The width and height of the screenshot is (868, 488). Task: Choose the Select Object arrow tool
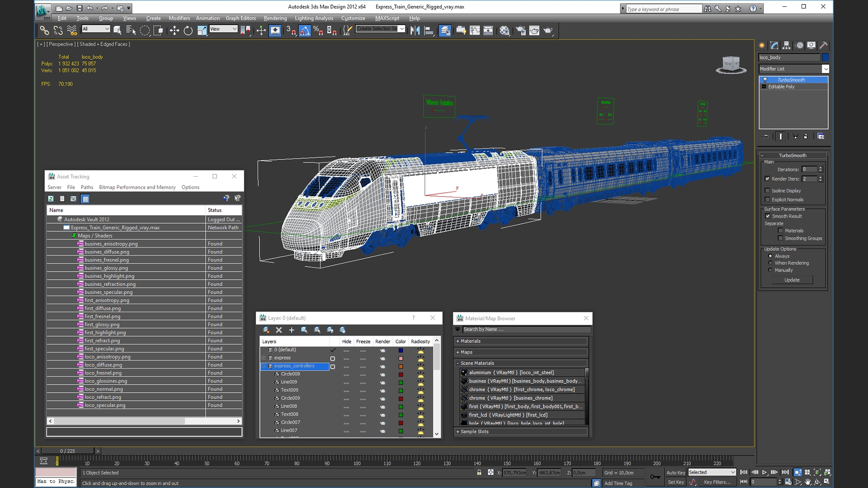(118, 30)
